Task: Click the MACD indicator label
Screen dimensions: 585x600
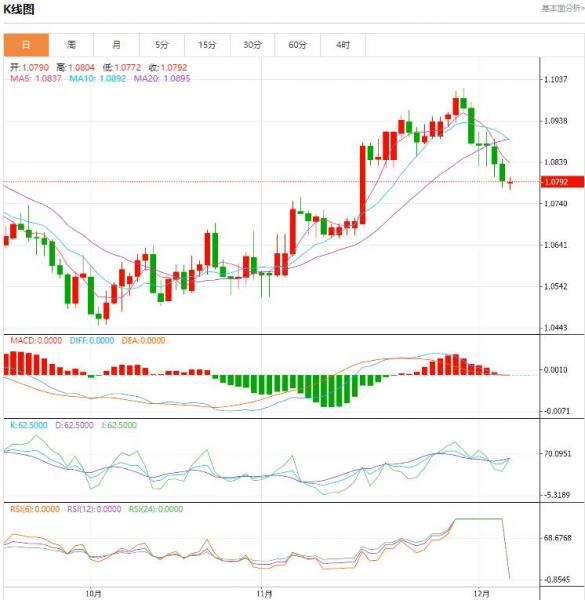Action: (x=36, y=340)
